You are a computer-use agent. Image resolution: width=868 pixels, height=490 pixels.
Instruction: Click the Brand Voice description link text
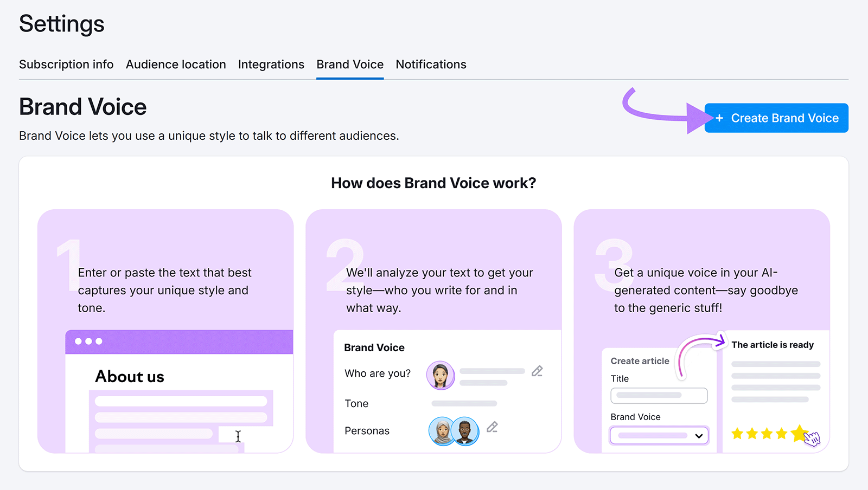(x=208, y=136)
